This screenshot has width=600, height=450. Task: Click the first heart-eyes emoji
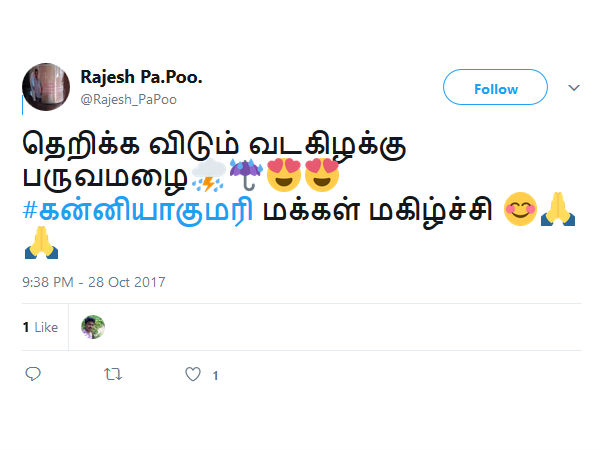pos(284,175)
